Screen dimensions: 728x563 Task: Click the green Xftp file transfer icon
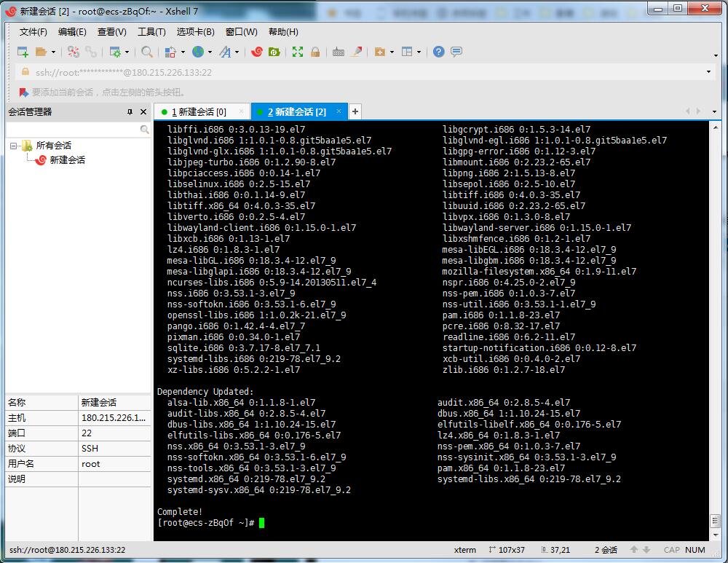pos(274,52)
